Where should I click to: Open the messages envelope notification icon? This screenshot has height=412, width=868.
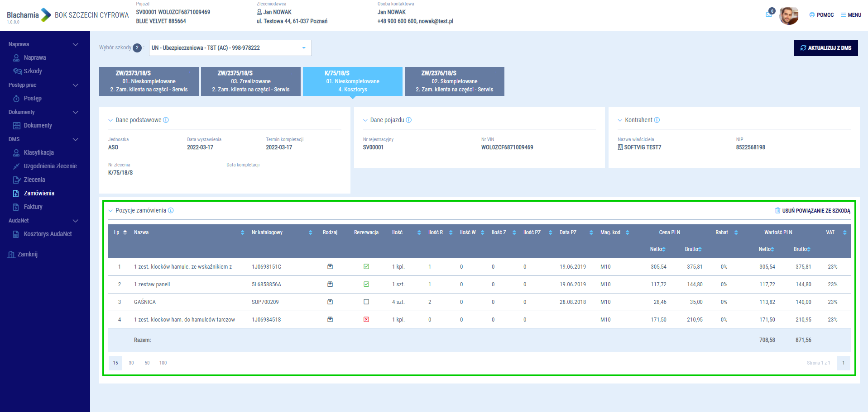pos(769,14)
